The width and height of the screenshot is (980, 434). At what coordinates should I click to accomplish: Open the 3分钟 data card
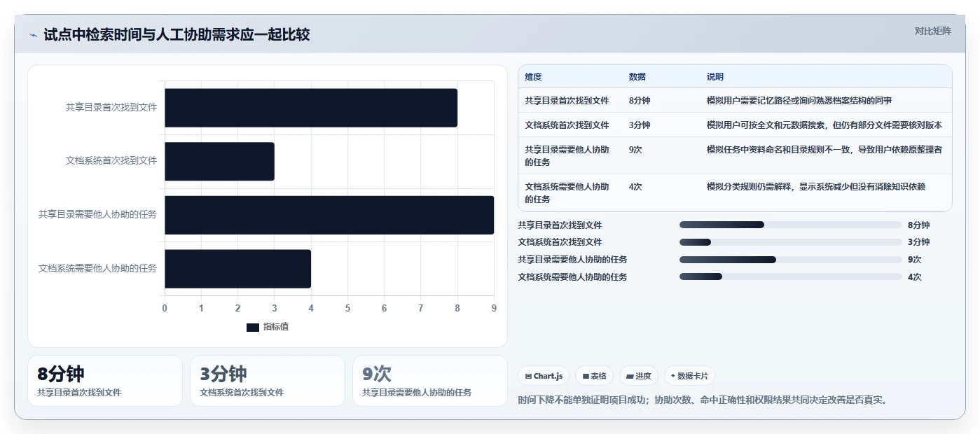268,381
